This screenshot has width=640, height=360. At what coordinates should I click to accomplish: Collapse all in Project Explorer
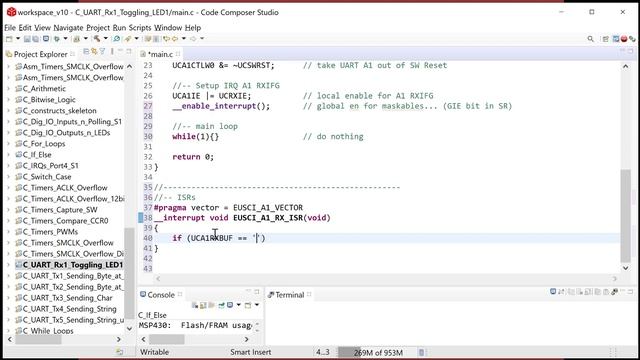(x=86, y=51)
